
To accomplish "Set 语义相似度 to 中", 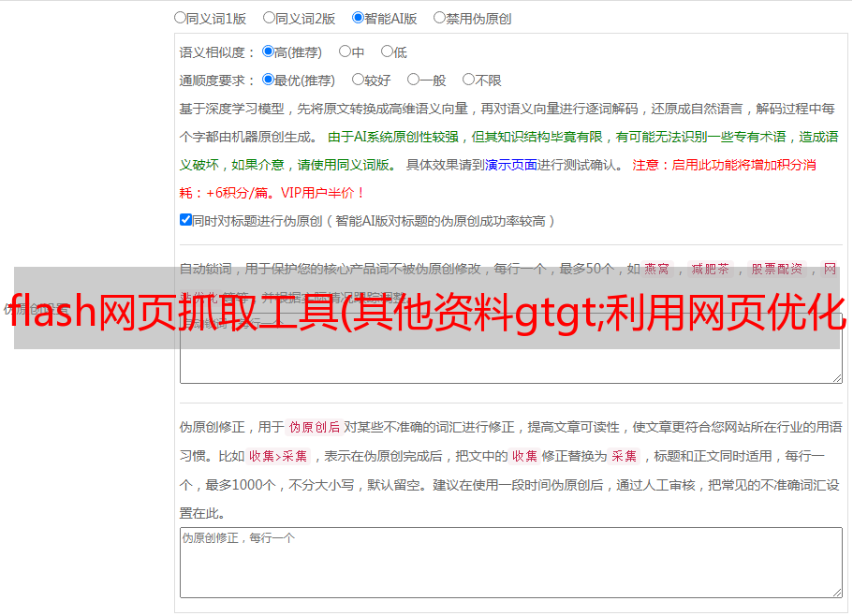I will click(345, 51).
